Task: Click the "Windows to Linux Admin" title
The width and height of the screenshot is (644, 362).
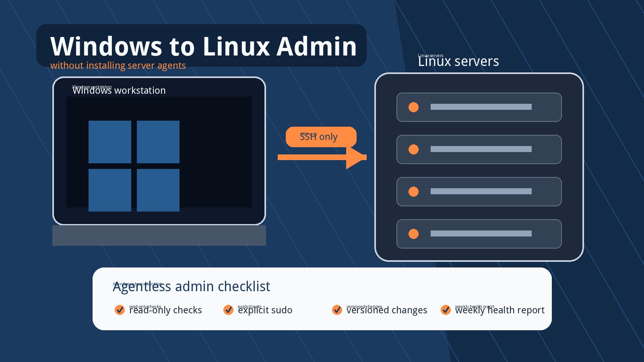Action: 203,46
